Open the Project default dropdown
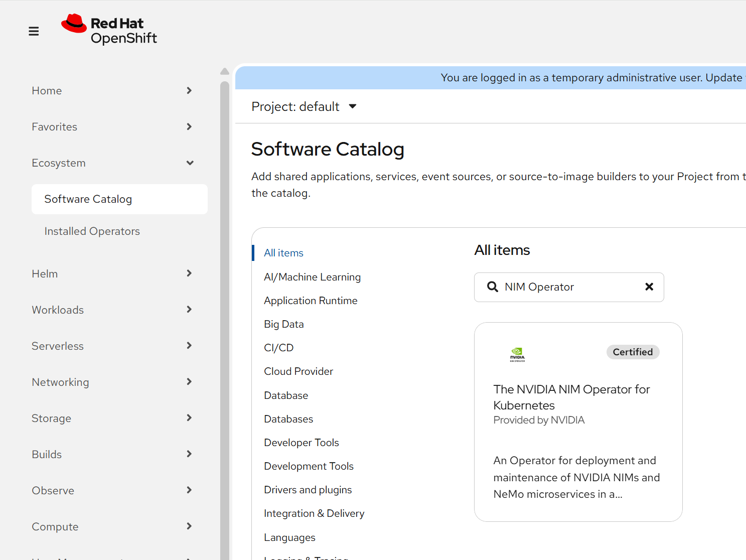 [x=304, y=106]
